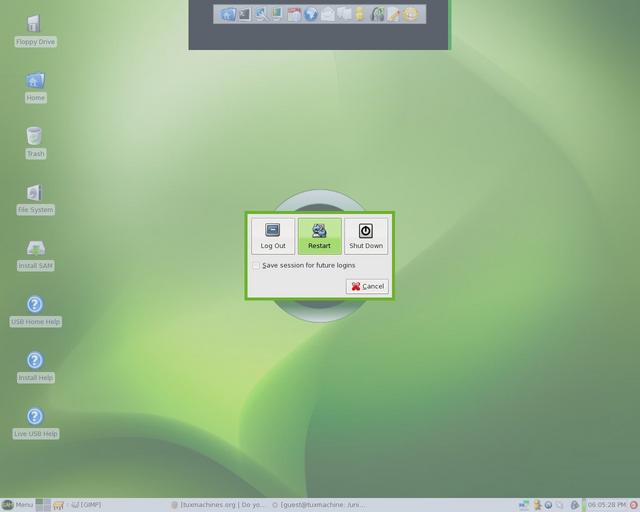Screen dimensions: 640x512
Task: Launch the web browser globe icon
Action: pyautogui.click(x=311, y=15)
